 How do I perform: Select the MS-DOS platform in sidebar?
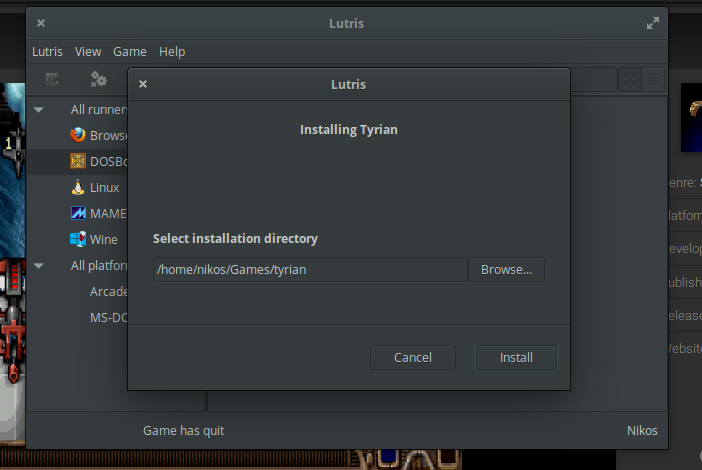[109, 317]
